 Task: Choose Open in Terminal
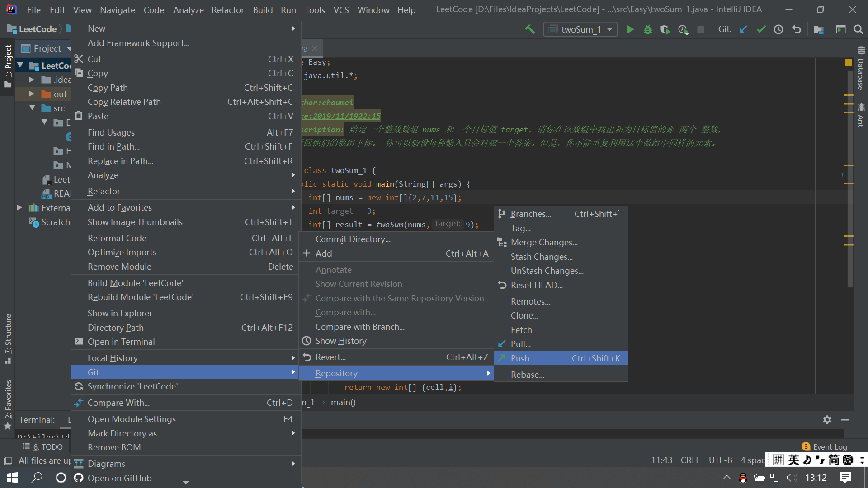186,342
